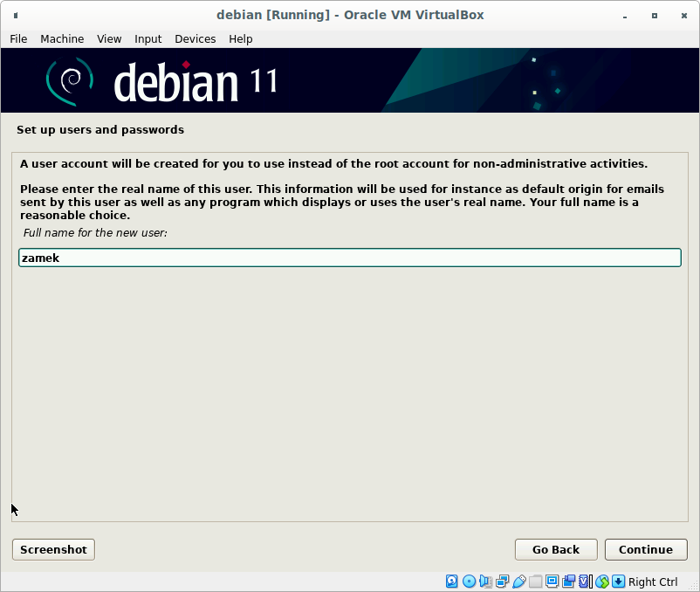This screenshot has height=592, width=700.
Task: Click the Go Back button
Action: (555, 549)
